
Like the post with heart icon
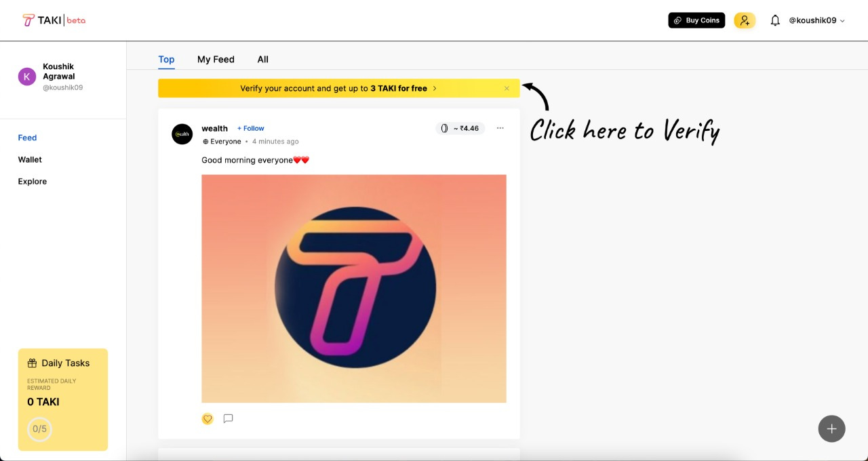tap(208, 419)
